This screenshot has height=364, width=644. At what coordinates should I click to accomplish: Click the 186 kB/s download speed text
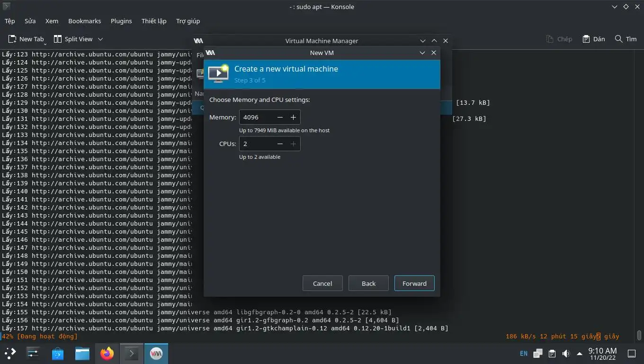(521, 336)
